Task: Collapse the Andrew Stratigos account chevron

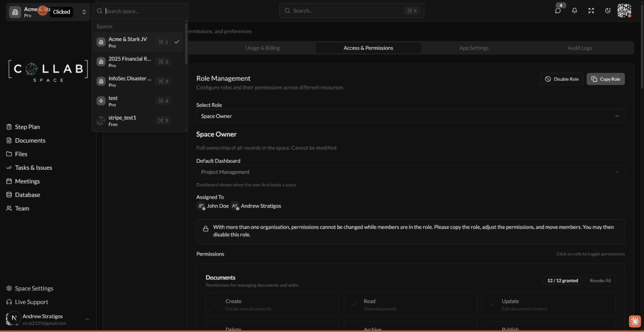Action: tap(87, 319)
